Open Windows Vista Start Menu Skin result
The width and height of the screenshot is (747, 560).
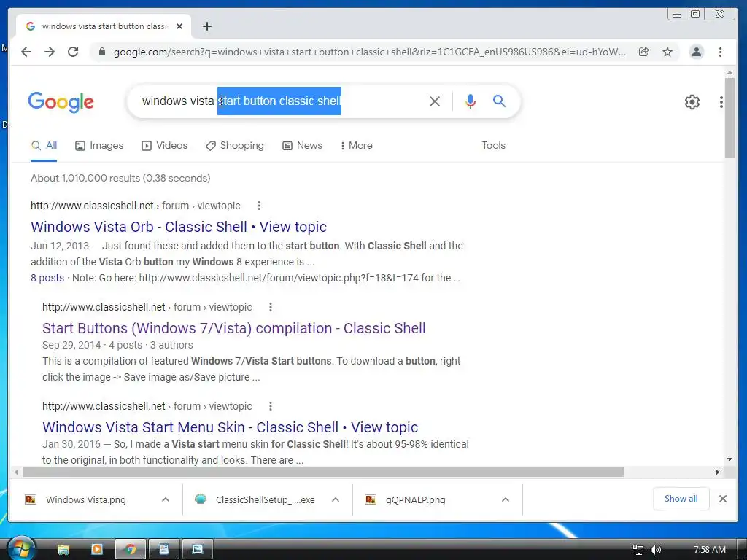click(230, 427)
